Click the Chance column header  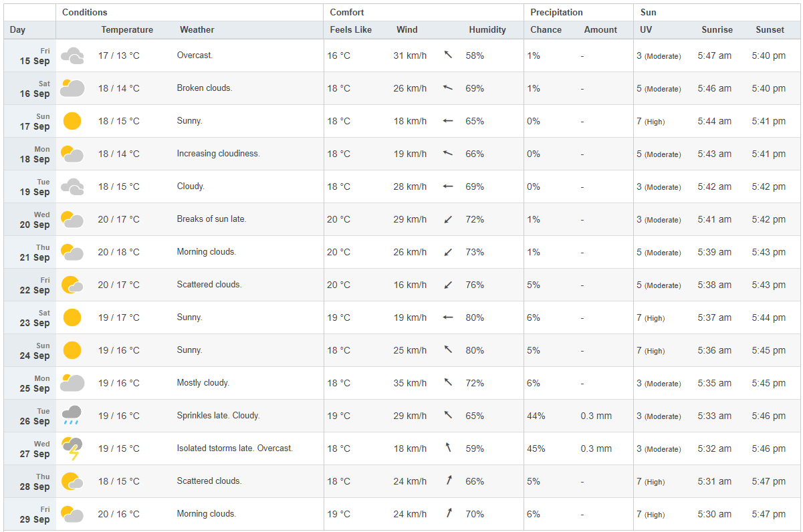(546, 29)
